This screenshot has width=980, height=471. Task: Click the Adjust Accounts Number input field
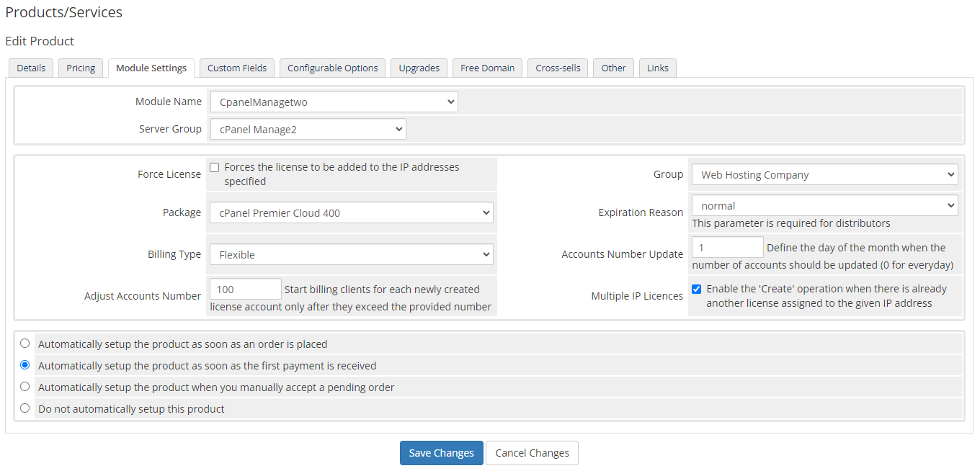[245, 290]
